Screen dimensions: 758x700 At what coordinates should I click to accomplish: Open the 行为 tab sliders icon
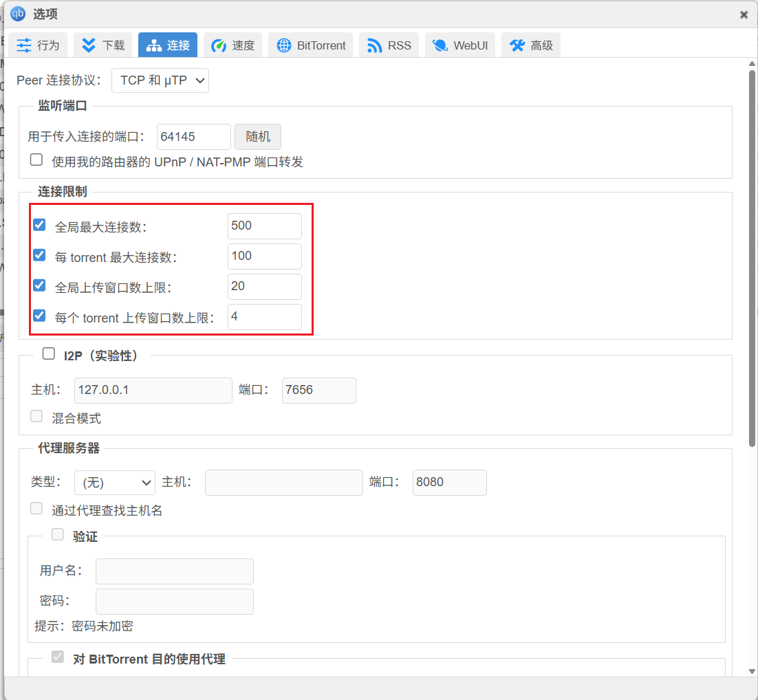pos(24,45)
